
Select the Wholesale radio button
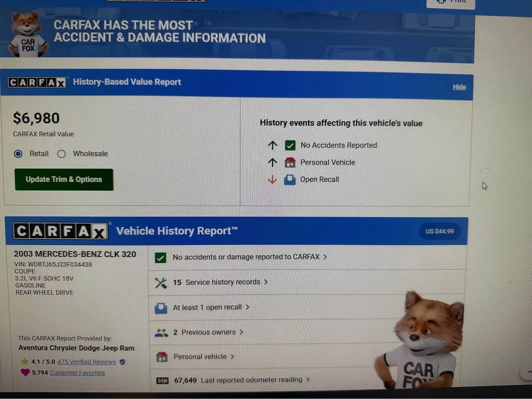point(62,154)
